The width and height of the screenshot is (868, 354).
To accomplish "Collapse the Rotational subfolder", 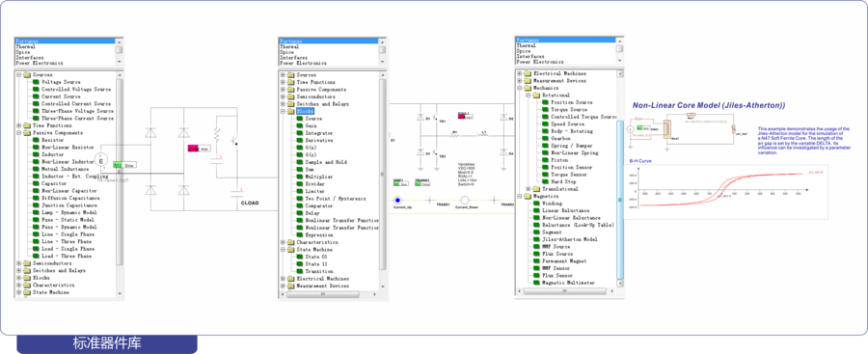I will (x=529, y=95).
